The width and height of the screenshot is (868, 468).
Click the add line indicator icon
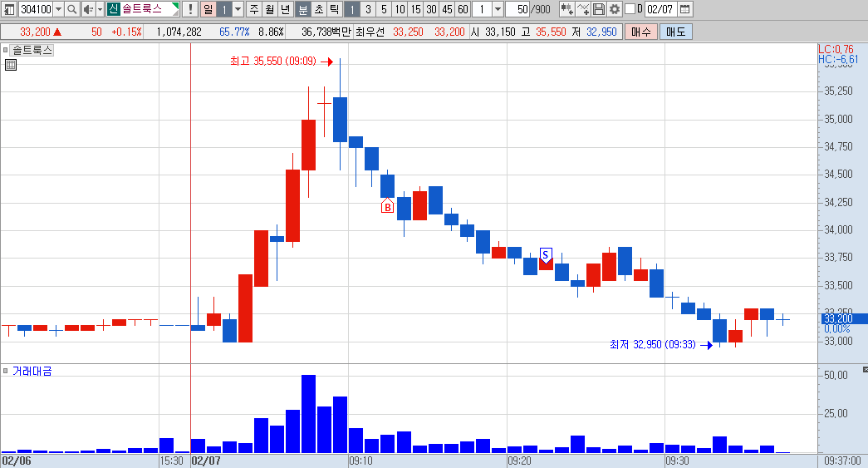point(583,9)
